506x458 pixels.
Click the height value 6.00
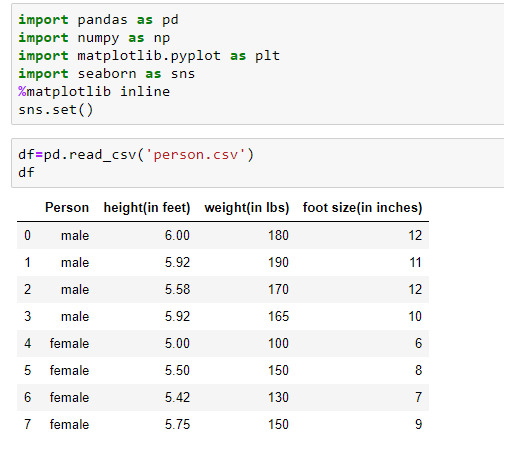[177, 235]
